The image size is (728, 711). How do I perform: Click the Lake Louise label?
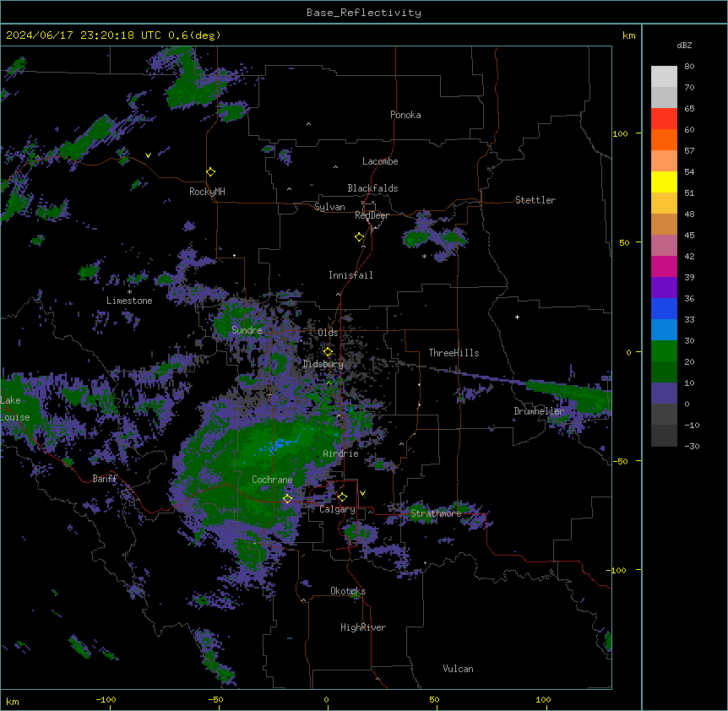point(15,409)
